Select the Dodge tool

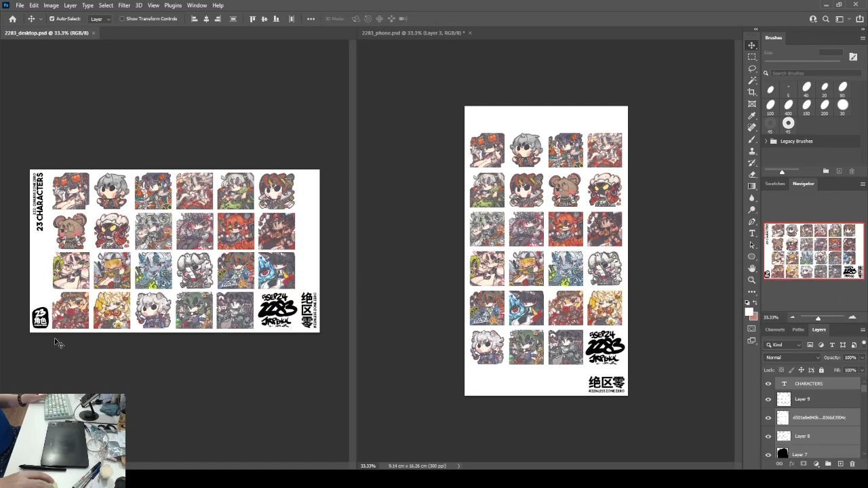click(751, 209)
